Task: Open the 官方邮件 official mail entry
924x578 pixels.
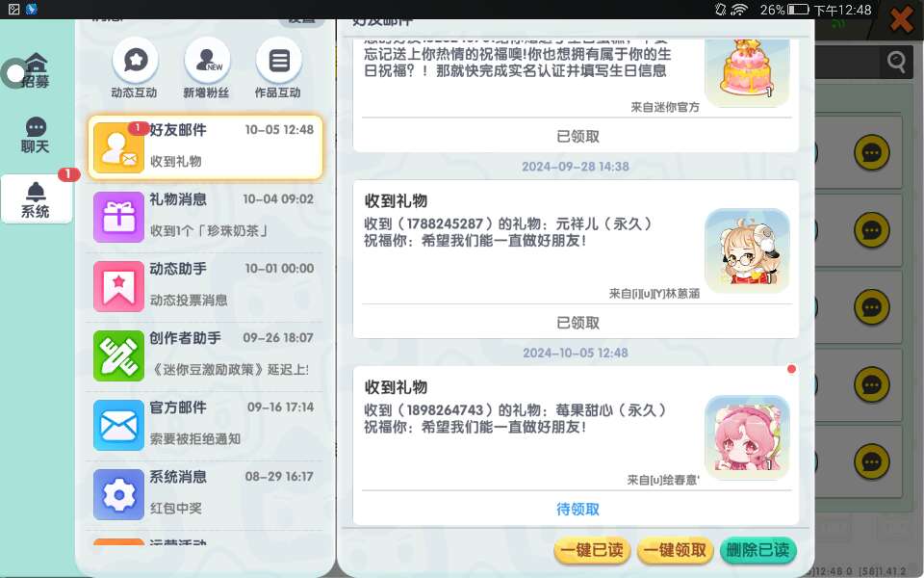Action: coord(205,425)
